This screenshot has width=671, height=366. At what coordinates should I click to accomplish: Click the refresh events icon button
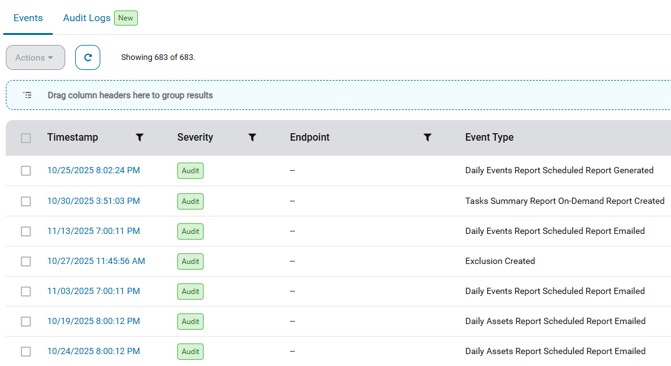tap(88, 57)
